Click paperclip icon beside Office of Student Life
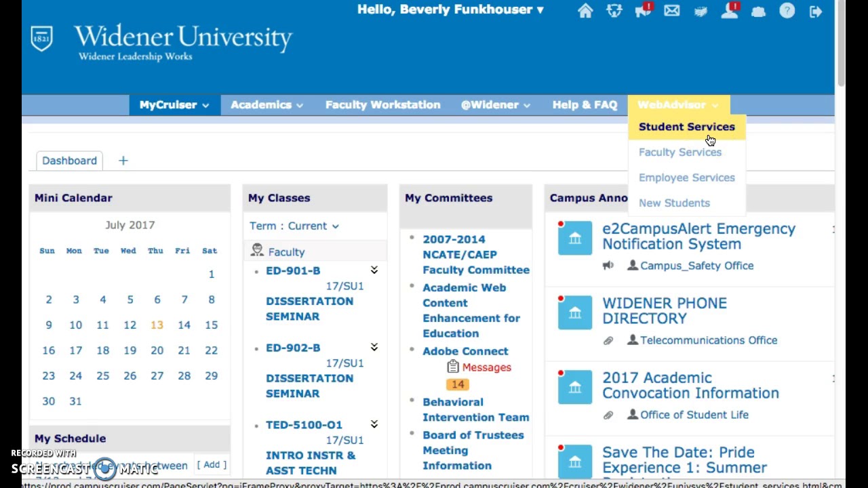The height and width of the screenshot is (488, 868). 608,415
